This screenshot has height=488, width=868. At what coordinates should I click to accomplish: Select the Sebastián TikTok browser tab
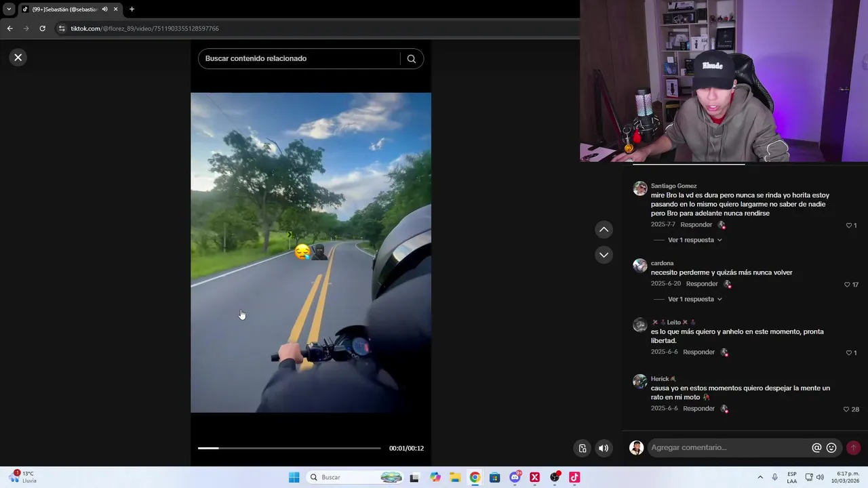[x=64, y=9]
